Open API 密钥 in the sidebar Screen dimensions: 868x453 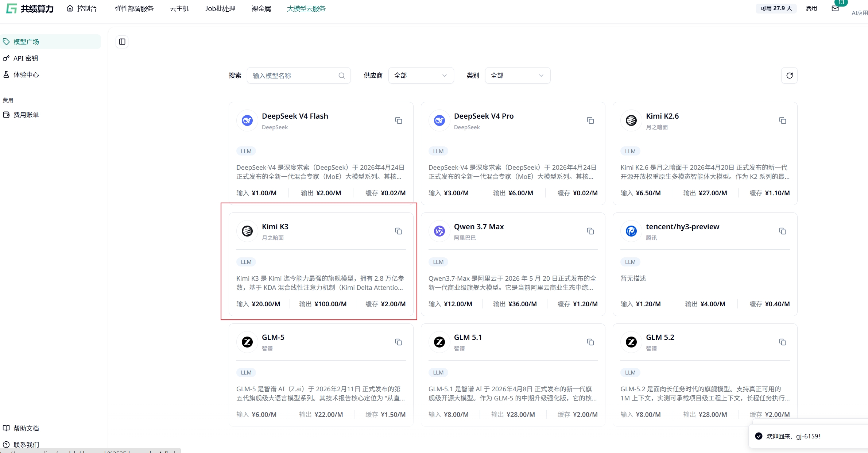pyautogui.click(x=51, y=58)
